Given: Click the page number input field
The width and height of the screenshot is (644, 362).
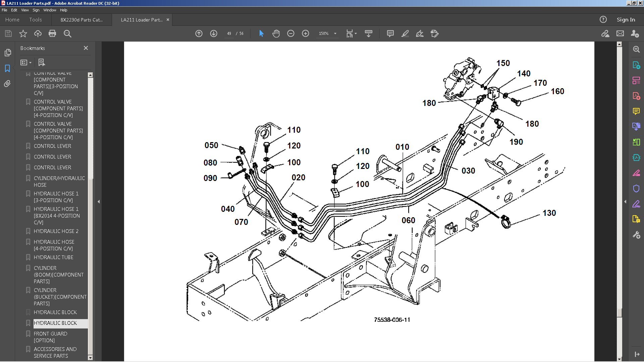Looking at the screenshot, I should tap(229, 34).
